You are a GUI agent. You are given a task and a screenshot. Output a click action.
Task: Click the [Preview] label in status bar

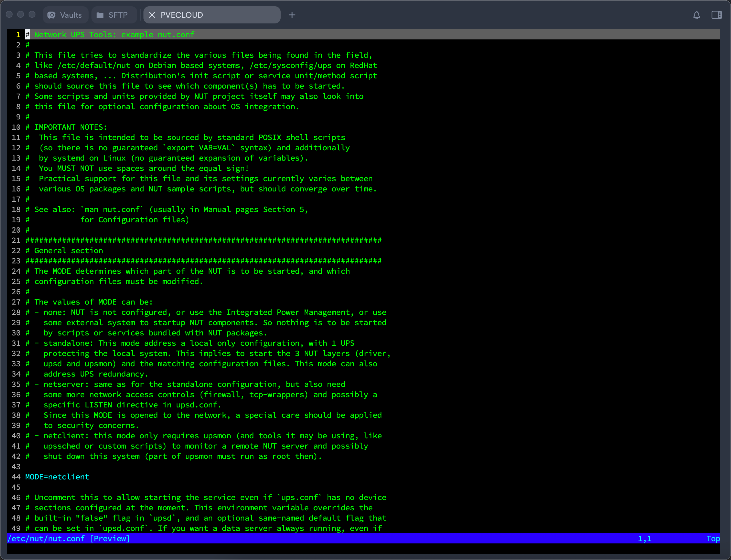(x=110, y=539)
